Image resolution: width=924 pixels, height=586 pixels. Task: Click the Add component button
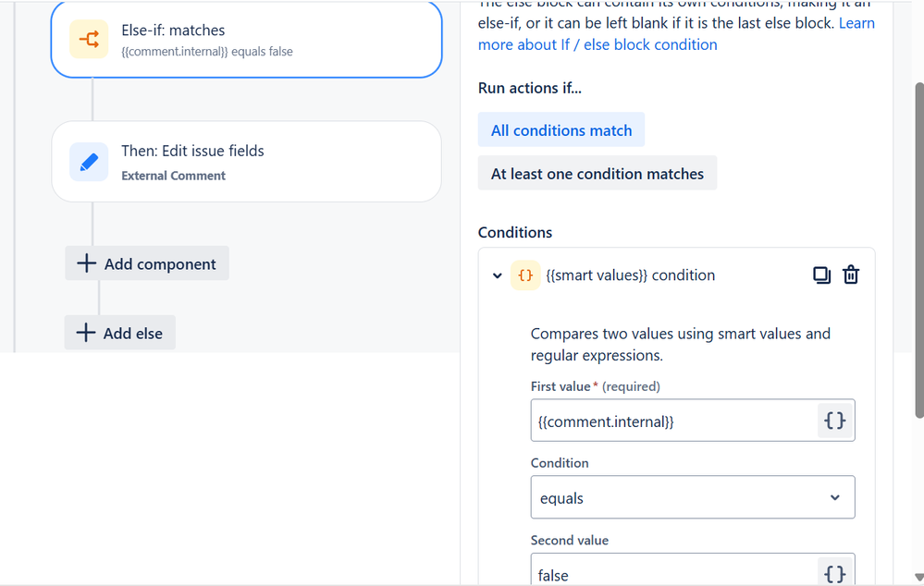point(147,263)
